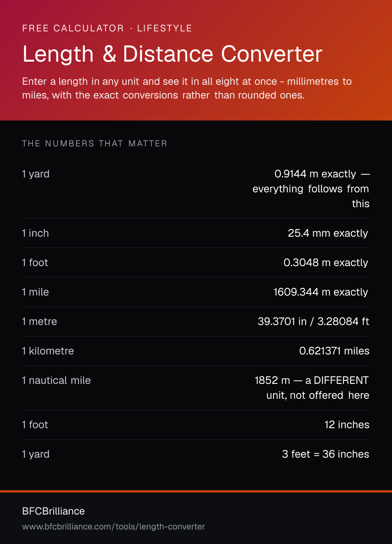392x544 pixels.
Task: Select the 1 mile row label
Action: point(36,292)
